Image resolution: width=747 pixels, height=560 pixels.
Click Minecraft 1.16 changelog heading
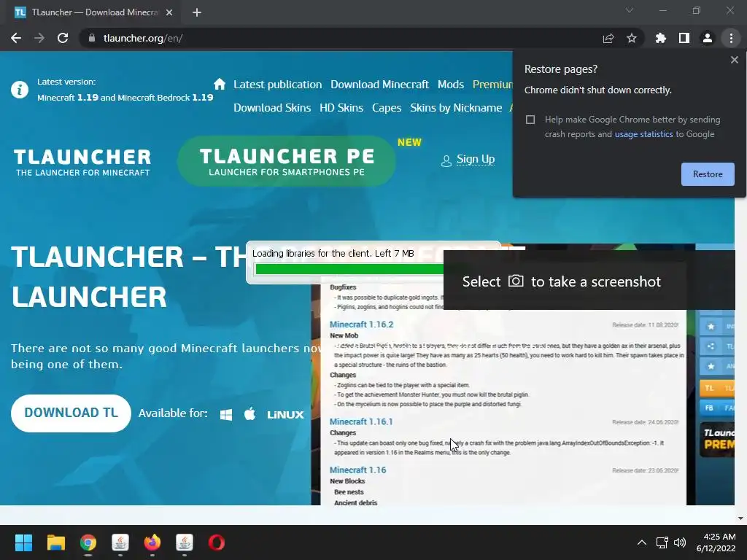point(357,470)
